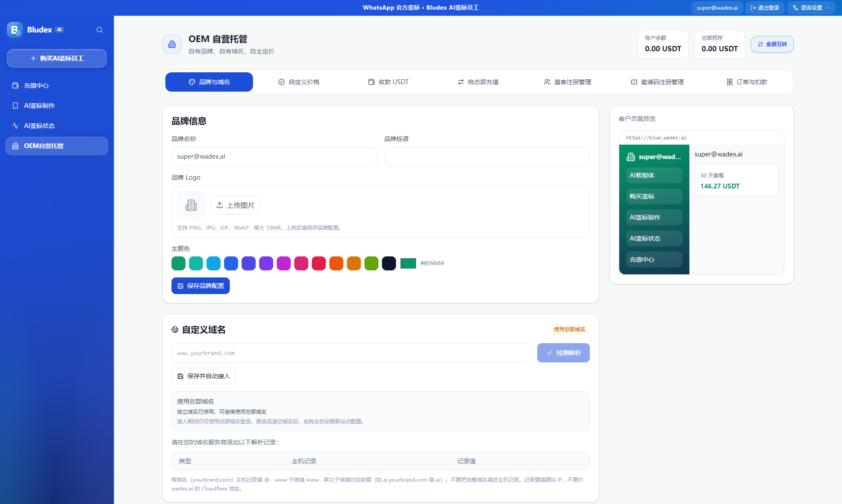Click AI蓝标制作 in customer preview
Viewport: 842px width, 504px height.
(x=654, y=217)
